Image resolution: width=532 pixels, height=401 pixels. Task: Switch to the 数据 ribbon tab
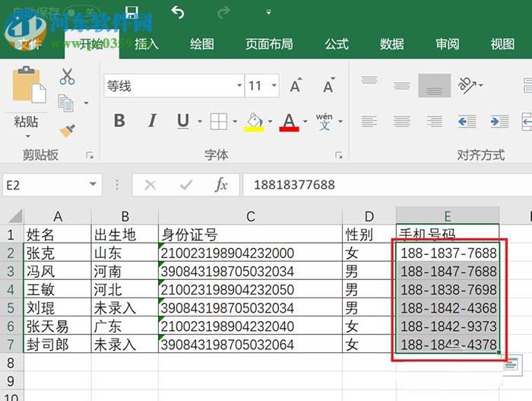(x=391, y=44)
